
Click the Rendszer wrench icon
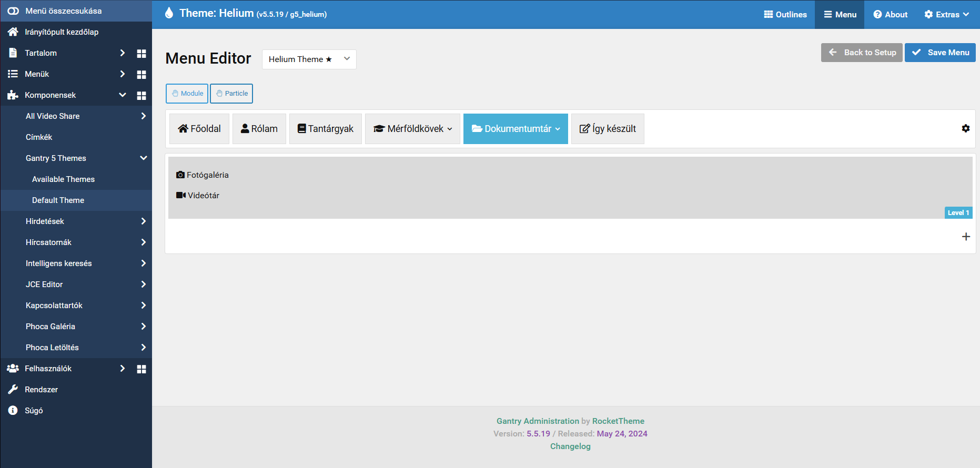pyautogui.click(x=13, y=389)
